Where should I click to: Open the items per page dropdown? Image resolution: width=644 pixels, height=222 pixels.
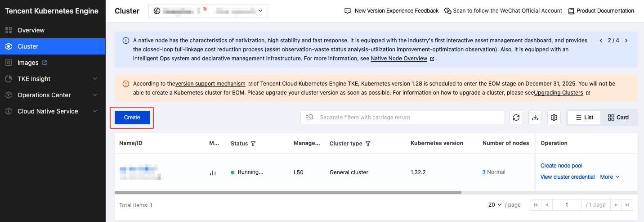495,205
